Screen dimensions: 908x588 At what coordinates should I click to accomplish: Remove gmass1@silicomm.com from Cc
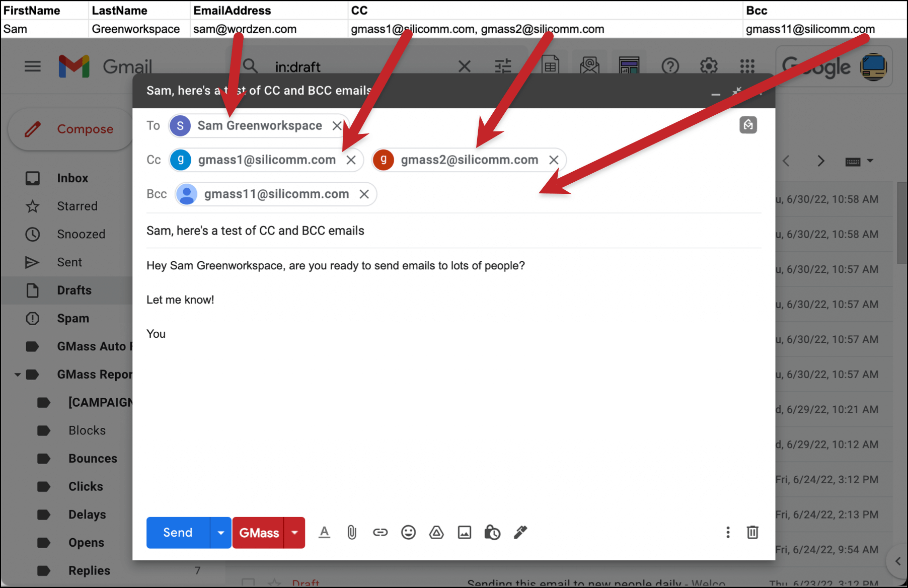click(x=351, y=160)
